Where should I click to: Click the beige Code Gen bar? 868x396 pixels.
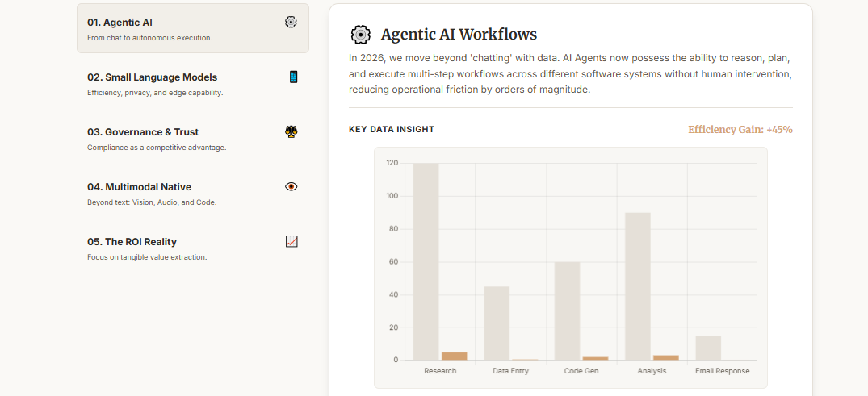(x=567, y=311)
